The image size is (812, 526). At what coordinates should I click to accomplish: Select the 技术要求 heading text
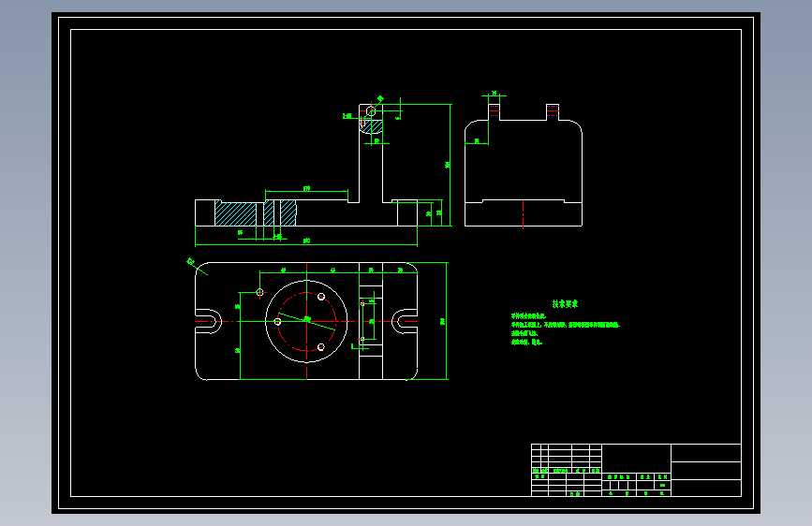(x=565, y=304)
